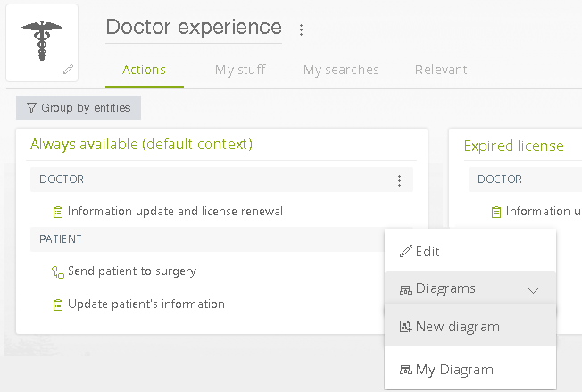Collapse the Diagrams submenu chevron
Screen dimensions: 582x392
tap(533, 290)
